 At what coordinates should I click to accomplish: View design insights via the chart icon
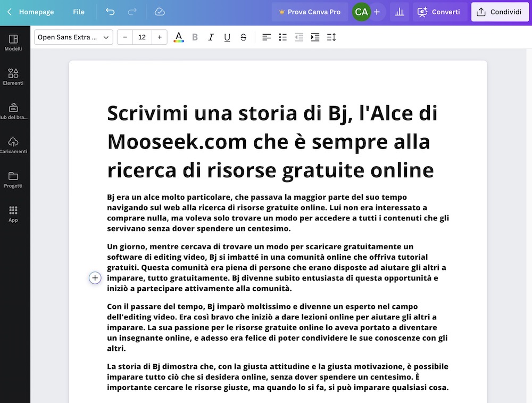pyautogui.click(x=400, y=11)
